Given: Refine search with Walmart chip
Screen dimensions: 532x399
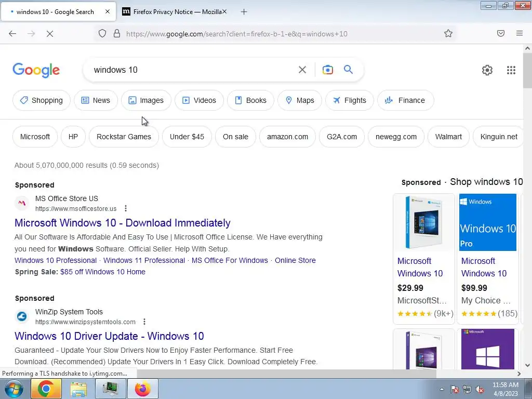Looking at the screenshot, I should (x=448, y=137).
